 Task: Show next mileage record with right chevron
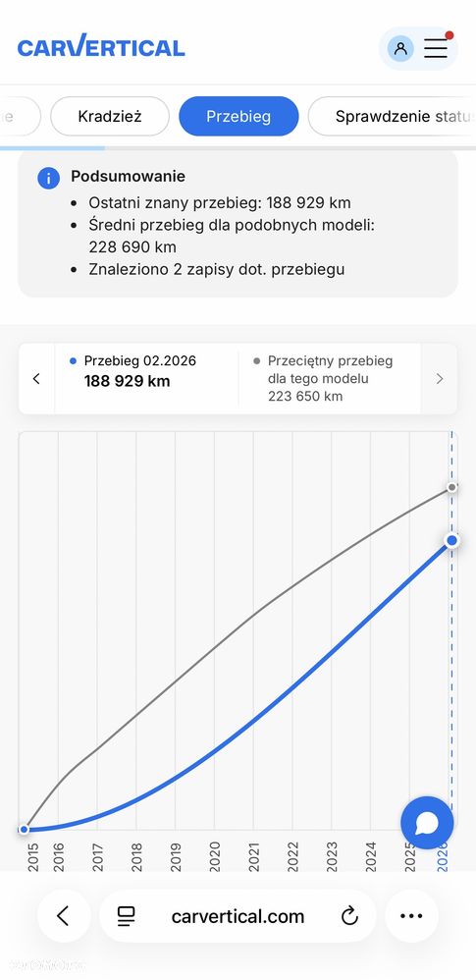439,379
